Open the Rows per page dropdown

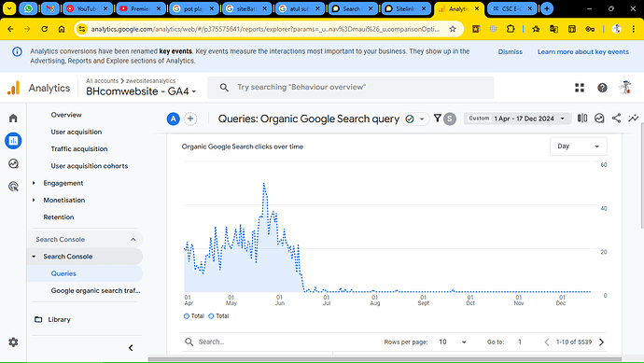coord(453,342)
